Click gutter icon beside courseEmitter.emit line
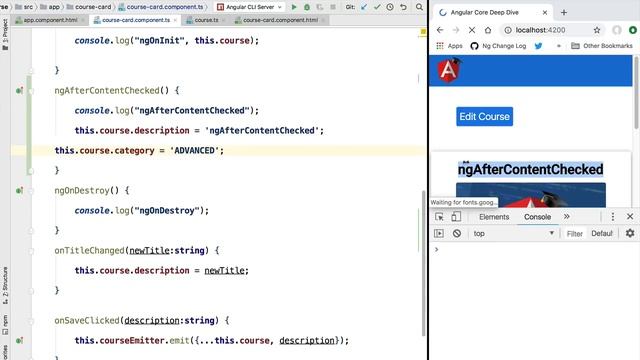 [x=19, y=340]
